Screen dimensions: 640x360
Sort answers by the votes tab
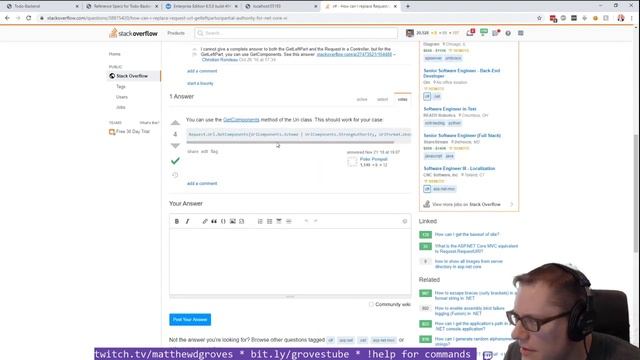pyautogui.click(x=402, y=99)
